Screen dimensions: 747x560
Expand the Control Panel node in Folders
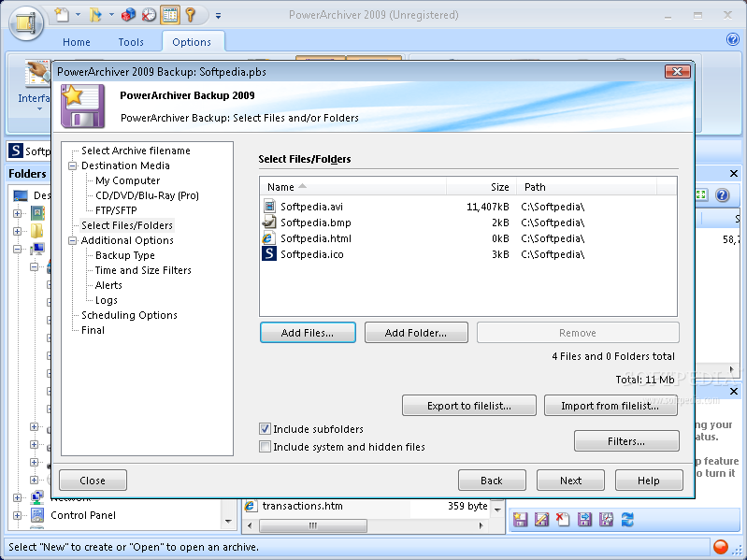(x=17, y=515)
